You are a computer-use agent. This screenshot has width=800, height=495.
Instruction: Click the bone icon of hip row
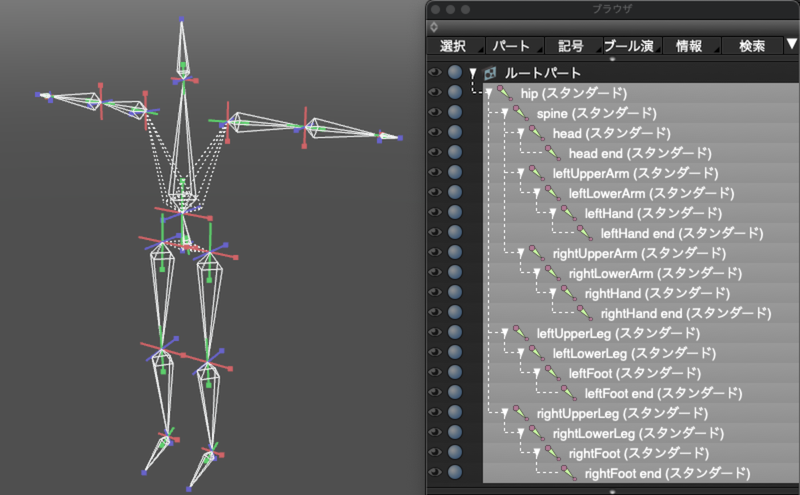[x=505, y=93]
